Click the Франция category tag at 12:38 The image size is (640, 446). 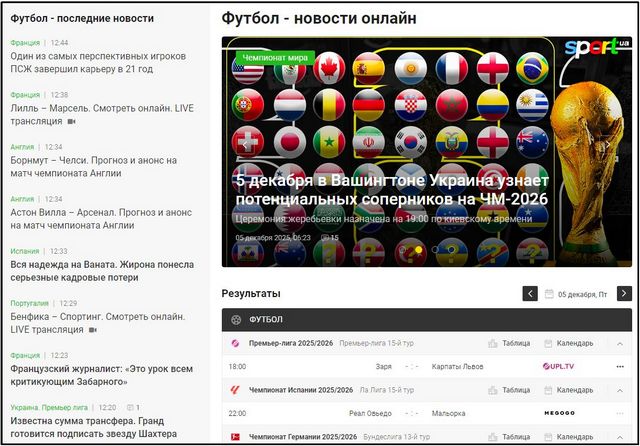(25, 95)
